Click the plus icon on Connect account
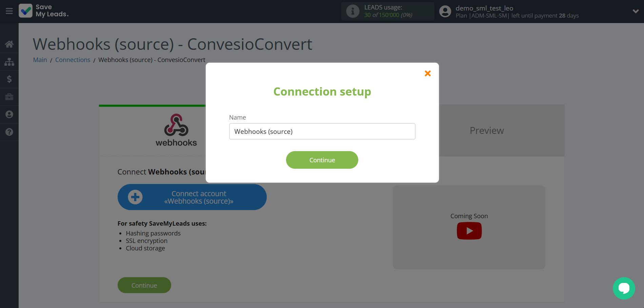644x308 pixels. coord(135,197)
